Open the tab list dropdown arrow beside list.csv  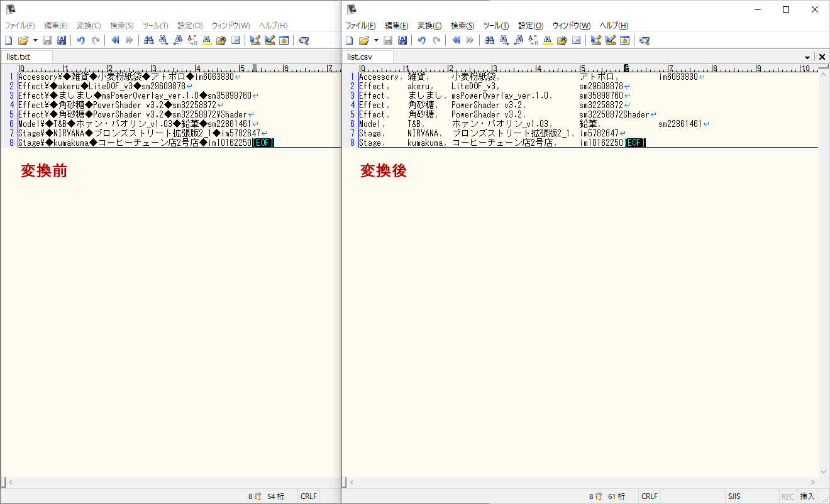coord(807,57)
